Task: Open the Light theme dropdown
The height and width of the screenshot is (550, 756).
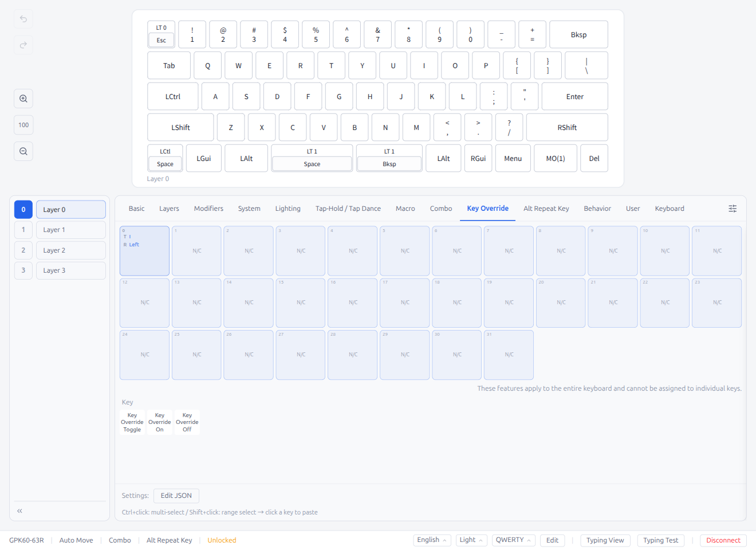Action: (471, 540)
